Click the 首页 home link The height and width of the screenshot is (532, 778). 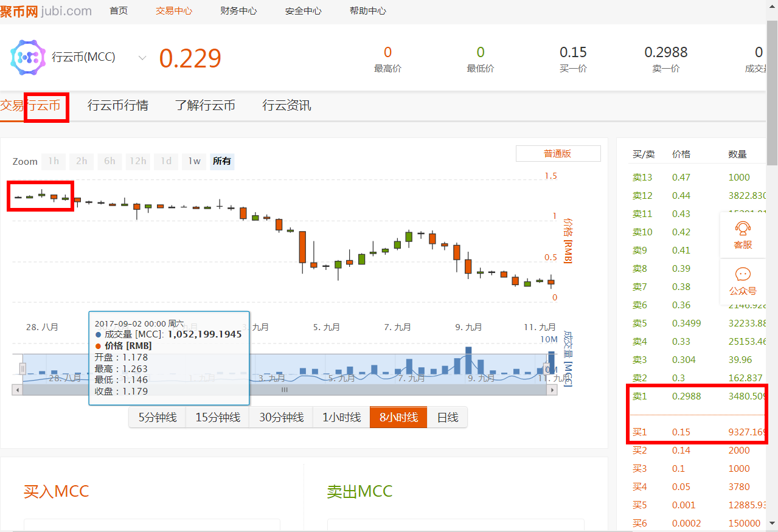118,10
